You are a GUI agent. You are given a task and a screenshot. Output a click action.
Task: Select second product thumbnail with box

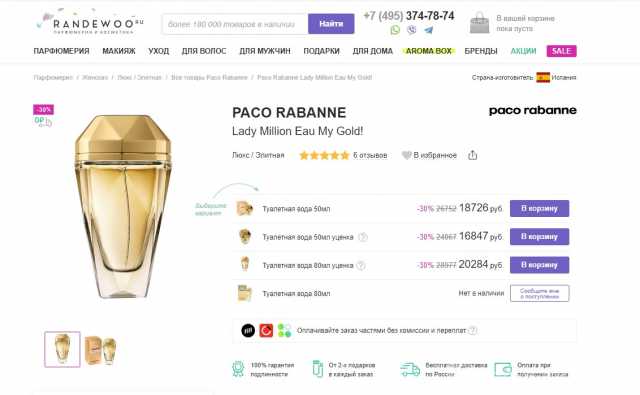pos(101,350)
